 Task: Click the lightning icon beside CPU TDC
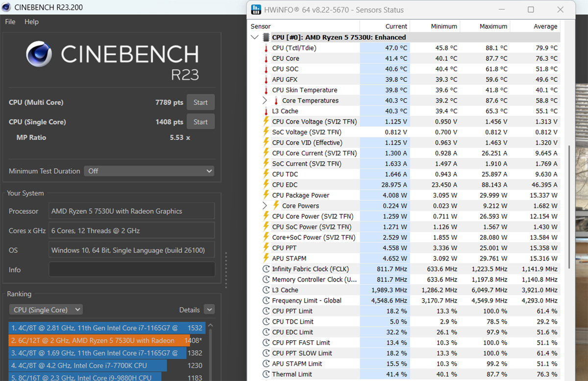point(266,174)
